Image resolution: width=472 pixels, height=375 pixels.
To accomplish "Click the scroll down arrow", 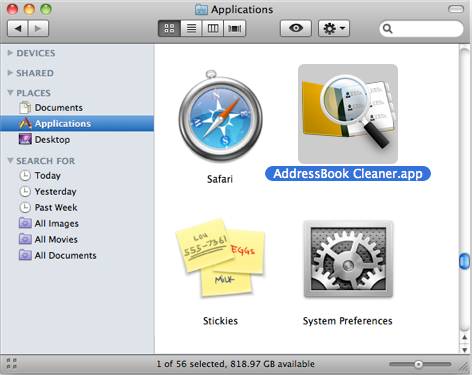I will [464, 350].
